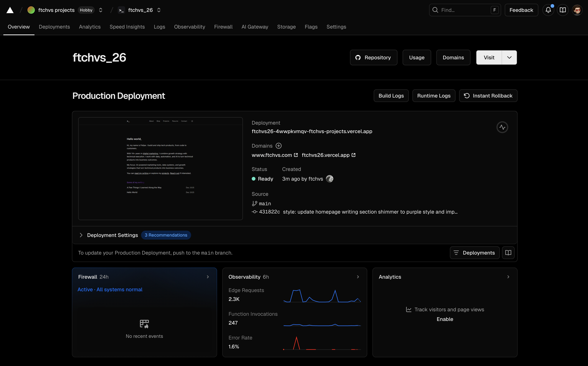Screen dimensions: 588x366
Task: Click the Vercel triangle logo
Action: (10, 10)
